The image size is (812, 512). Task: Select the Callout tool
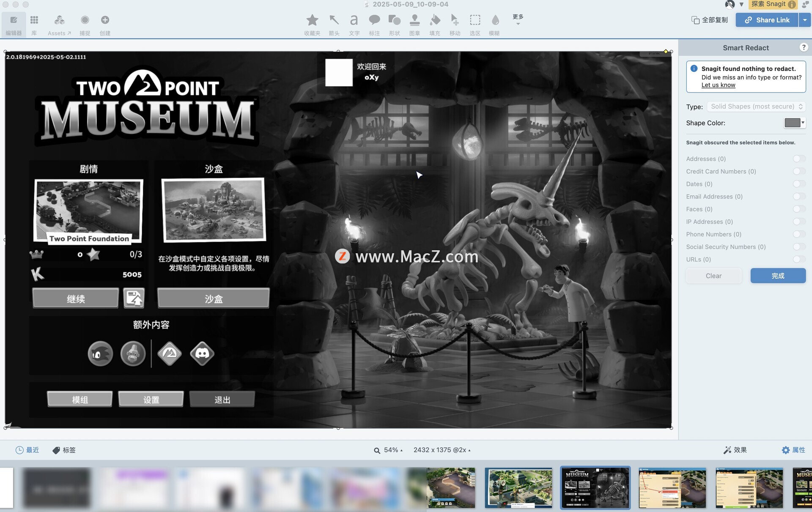374,25
